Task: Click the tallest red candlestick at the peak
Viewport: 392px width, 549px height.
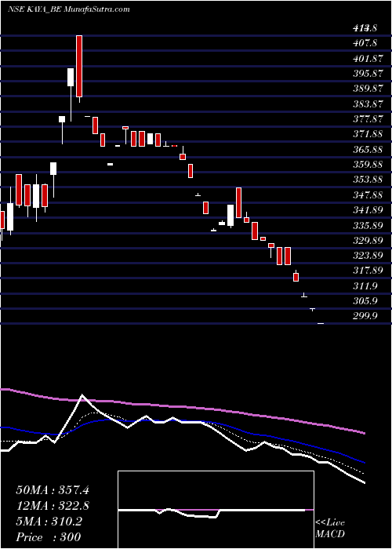Action: pyautogui.click(x=79, y=66)
